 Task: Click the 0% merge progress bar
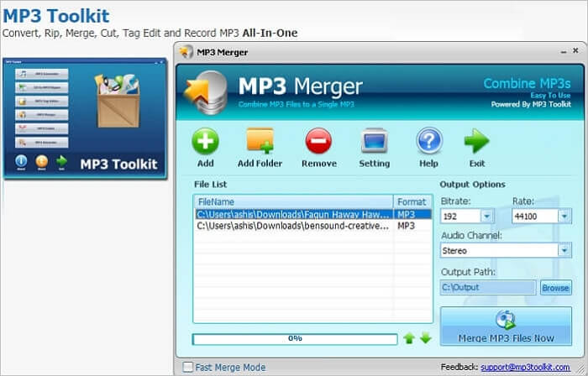coord(295,339)
